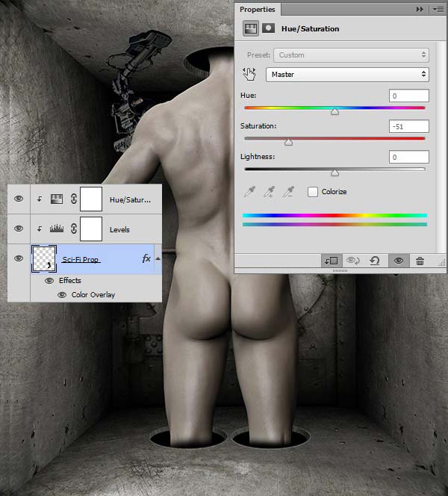The image size is (448, 496).
Task: Click the Sci-Fi Prop layer name
Action: pos(81,259)
